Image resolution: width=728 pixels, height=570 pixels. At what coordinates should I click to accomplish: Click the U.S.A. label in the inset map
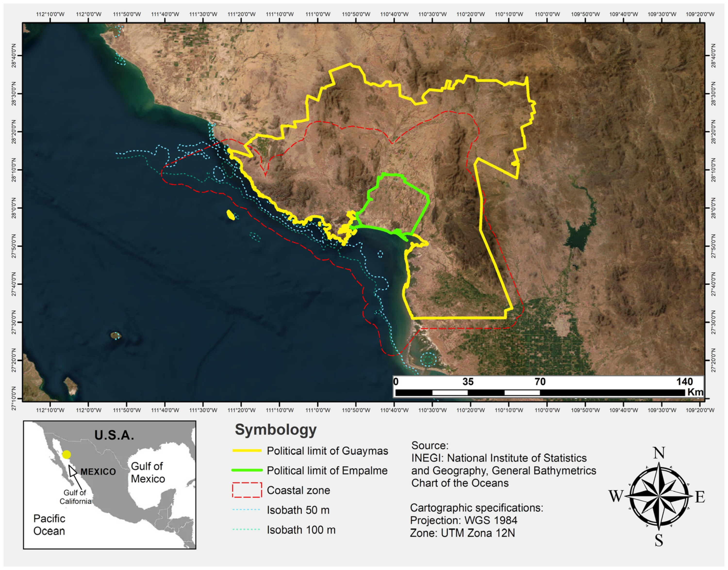(114, 435)
